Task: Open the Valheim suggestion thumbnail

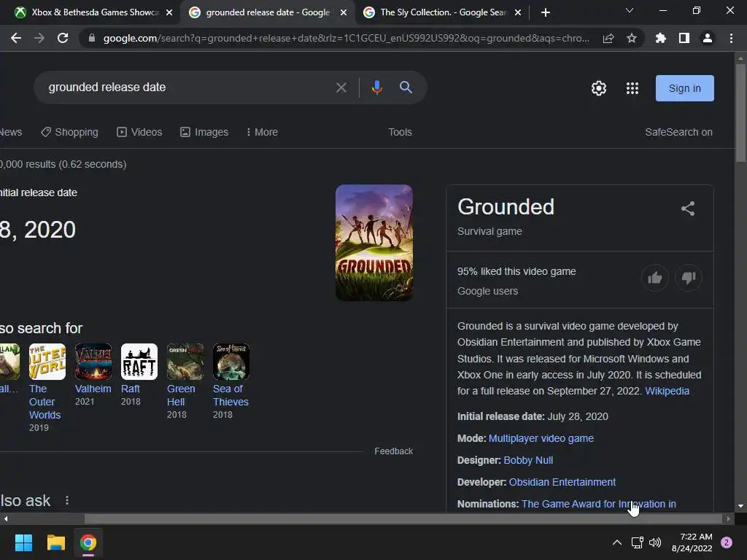Action: point(93,362)
